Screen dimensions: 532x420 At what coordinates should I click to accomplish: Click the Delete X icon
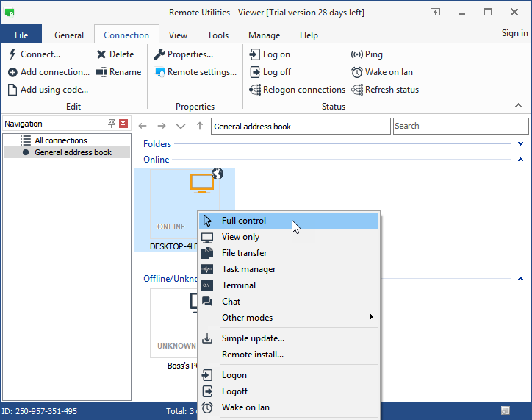coord(101,54)
